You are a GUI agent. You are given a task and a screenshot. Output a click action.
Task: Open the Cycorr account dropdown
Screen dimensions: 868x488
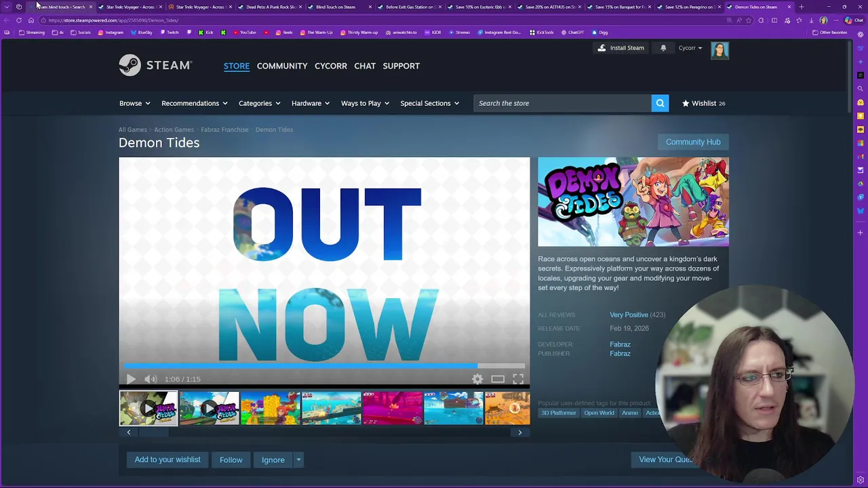[690, 48]
